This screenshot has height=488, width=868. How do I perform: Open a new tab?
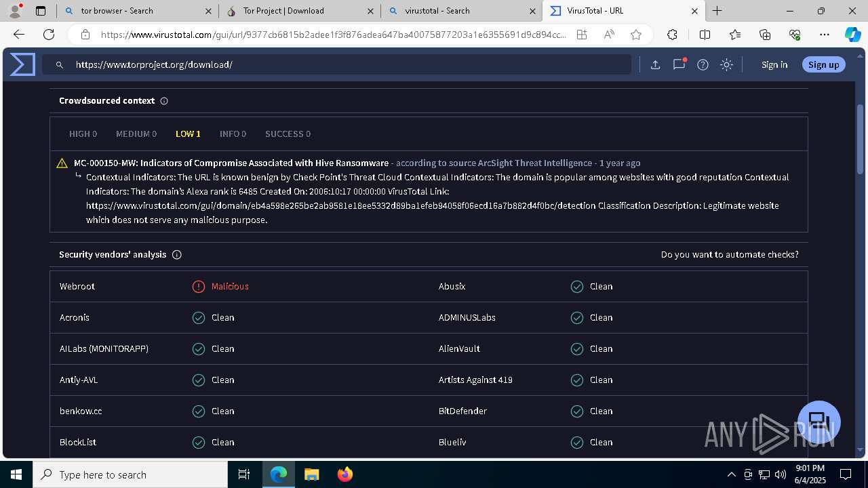click(x=717, y=11)
